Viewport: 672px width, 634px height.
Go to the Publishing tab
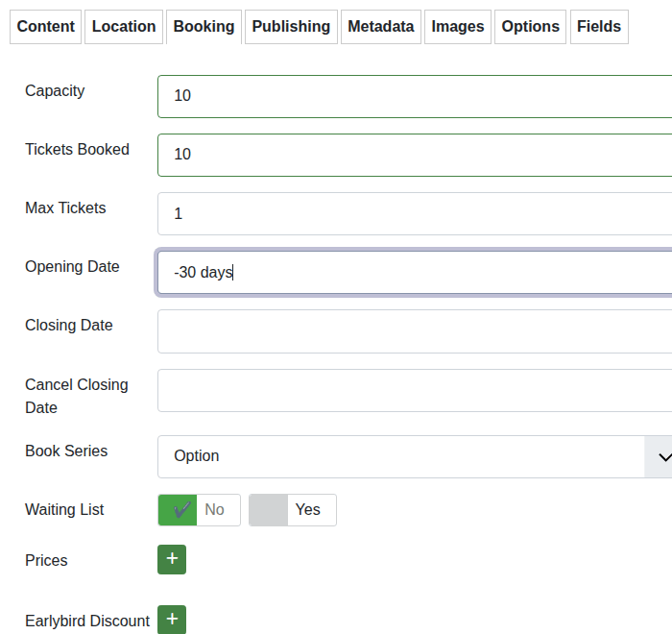click(x=291, y=27)
